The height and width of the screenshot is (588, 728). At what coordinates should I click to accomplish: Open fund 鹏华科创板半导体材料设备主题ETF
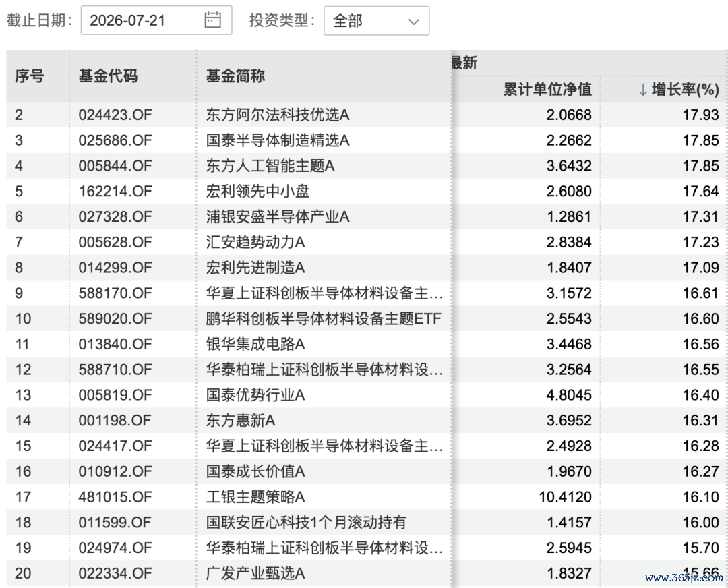[x=324, y=319]
